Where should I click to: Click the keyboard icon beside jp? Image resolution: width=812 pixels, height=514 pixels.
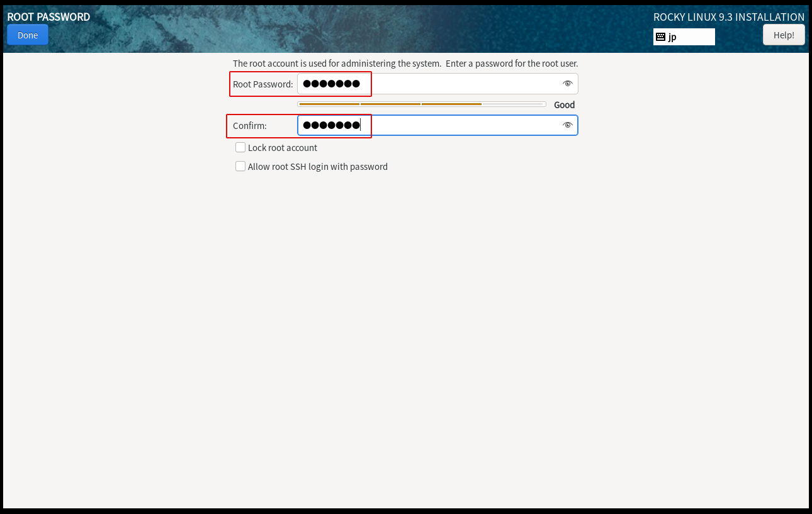(x=660, y=36)
